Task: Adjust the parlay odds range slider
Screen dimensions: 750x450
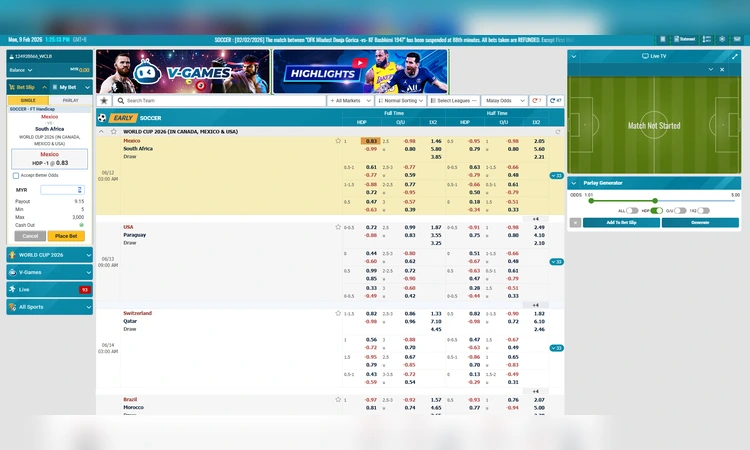Action: tap(654, 200)
